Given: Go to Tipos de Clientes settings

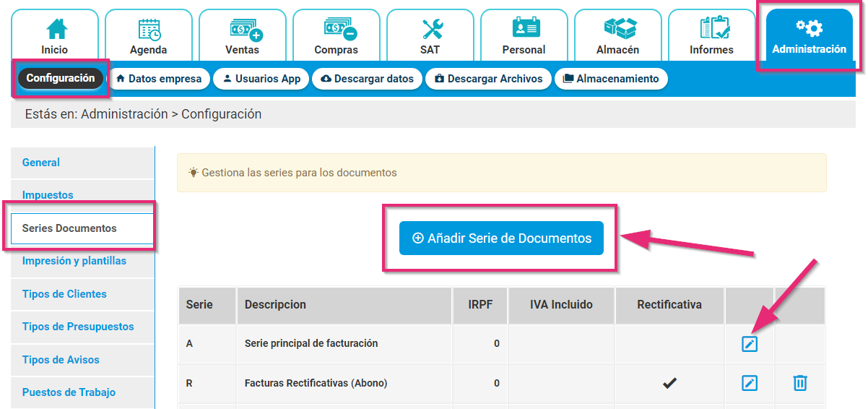Looking at the screenshot, I should click(x=64, y=294).
